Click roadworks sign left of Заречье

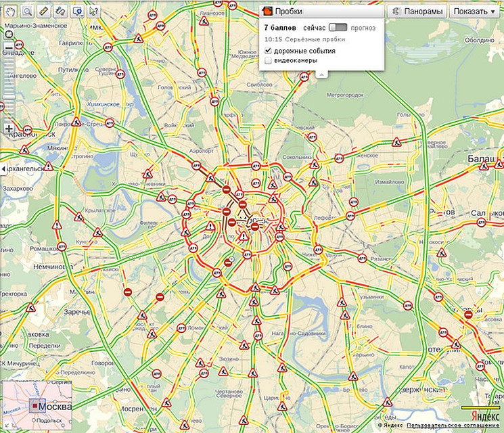tap(30, 308)
